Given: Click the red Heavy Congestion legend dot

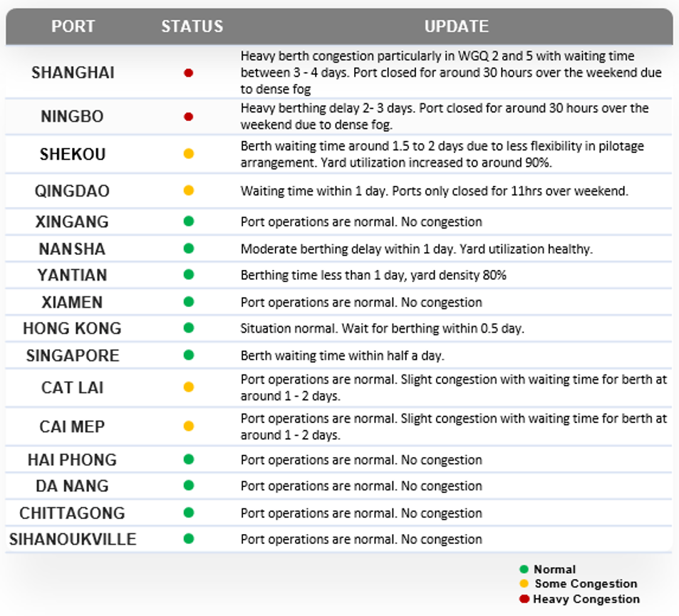Looking at the screenshot, I should pyautogui.click(x=524, y=599).
